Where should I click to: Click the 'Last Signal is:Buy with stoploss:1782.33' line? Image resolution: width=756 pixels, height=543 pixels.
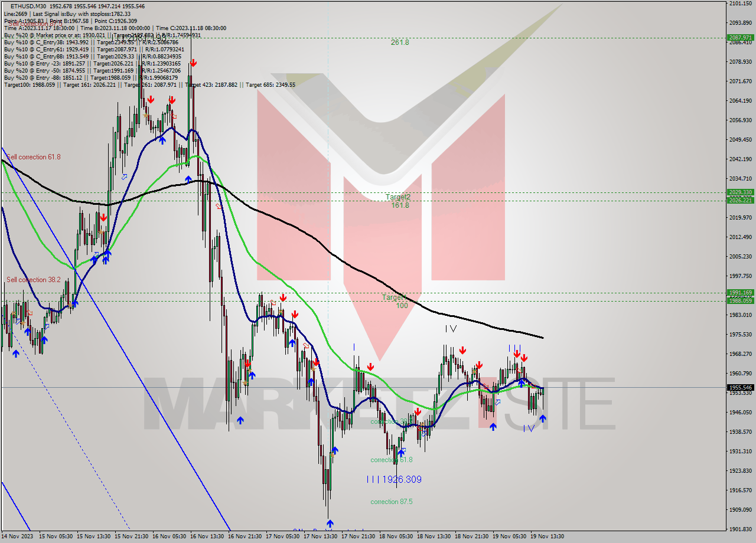pos(82,14)
